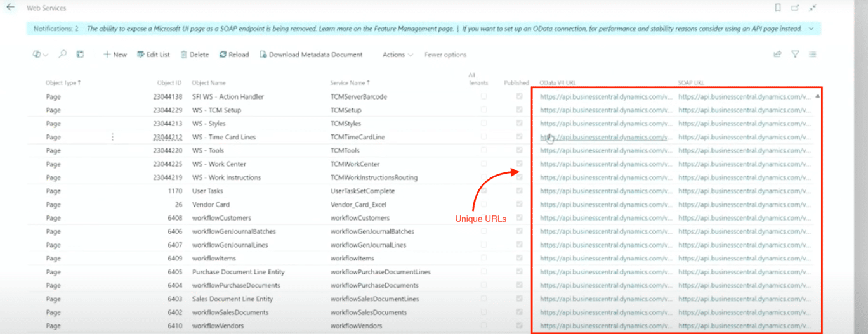The width and height of the screenshot is (868, 334).
Task: Expand the notifications banner chevron
Action: (x=812, y=29)
